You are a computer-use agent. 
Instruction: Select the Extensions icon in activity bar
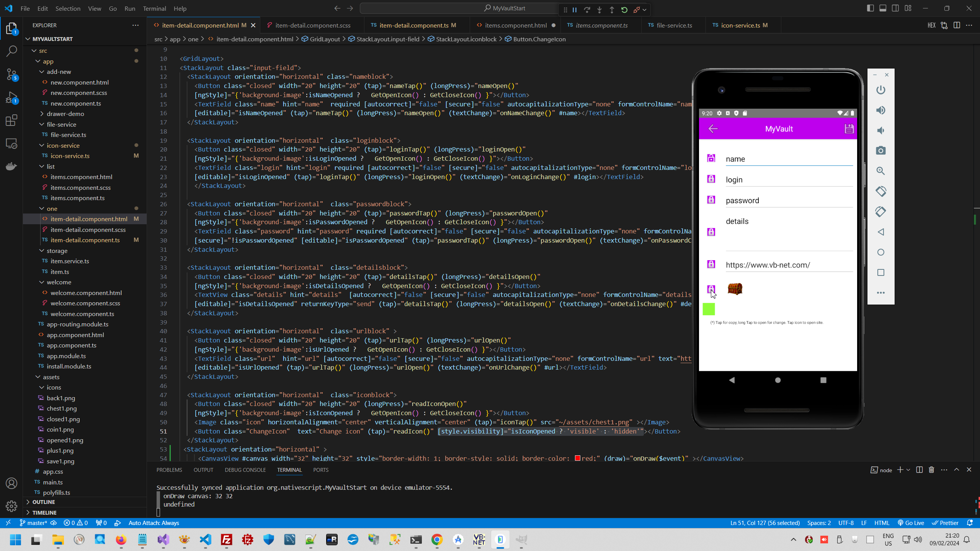coord(11,120)
